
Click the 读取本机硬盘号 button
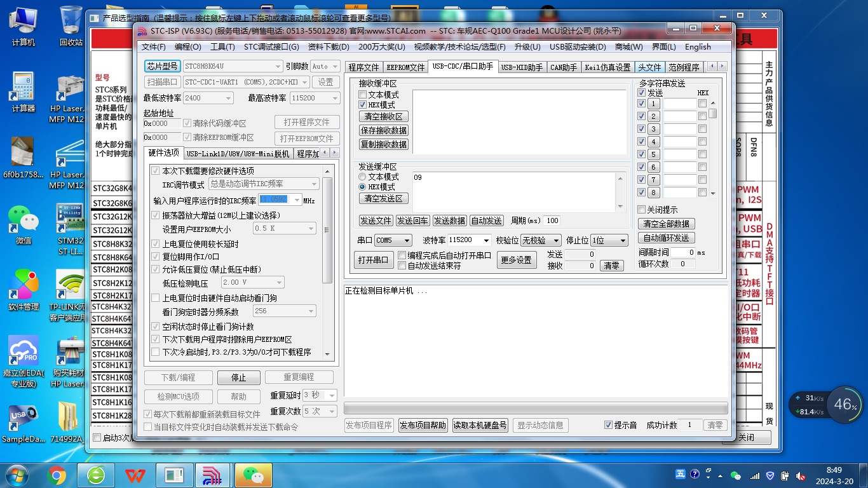pyautogui.click(x=480, y=425)
